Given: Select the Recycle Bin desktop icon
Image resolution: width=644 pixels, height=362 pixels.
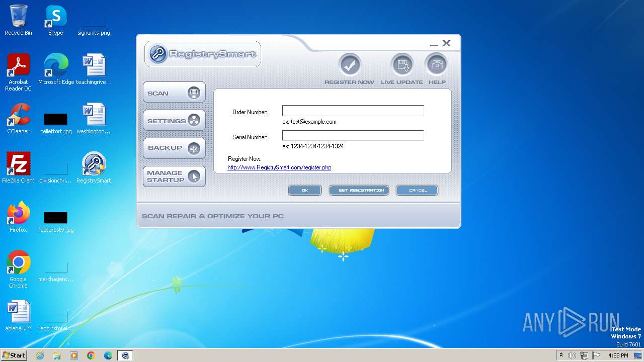Looking at the screenshot, I should click(18, 21).
